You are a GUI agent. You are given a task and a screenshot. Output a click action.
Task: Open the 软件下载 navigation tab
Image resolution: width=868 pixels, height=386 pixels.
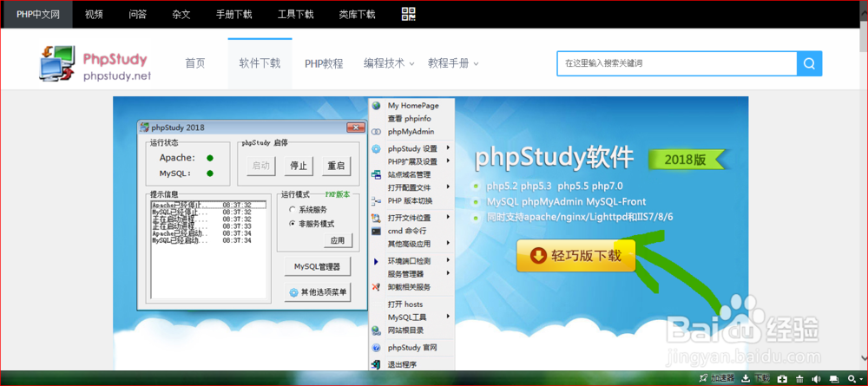(x=260, y=63)
